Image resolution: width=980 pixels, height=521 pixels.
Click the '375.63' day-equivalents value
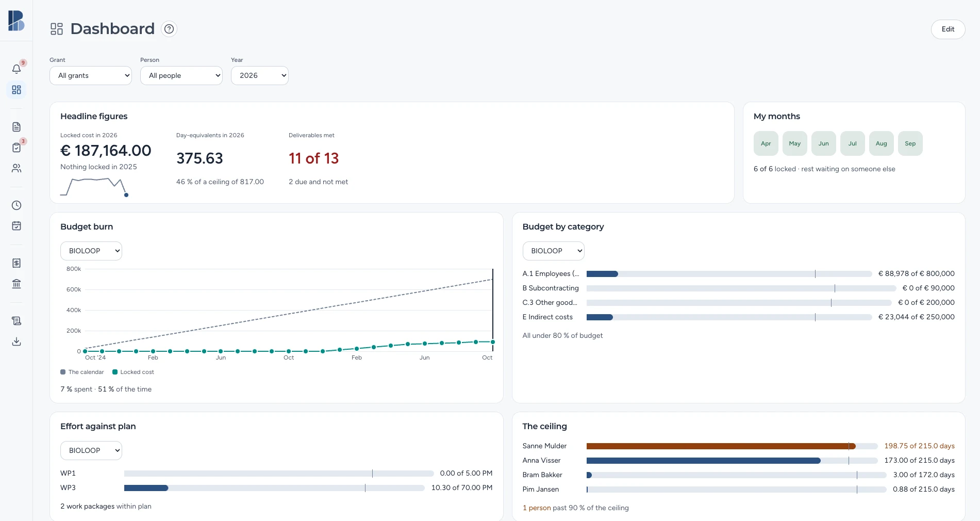(200, 158)
